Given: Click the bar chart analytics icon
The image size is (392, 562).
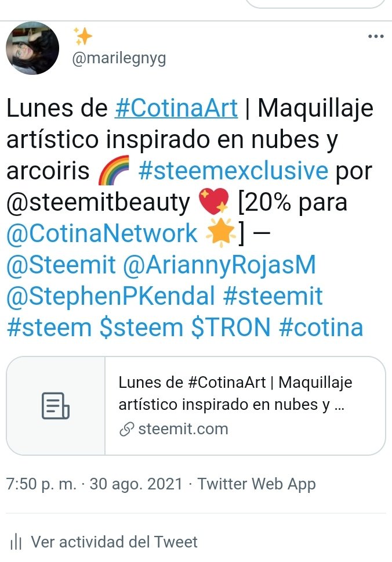Looking at the screenshot, I should 16,542.
